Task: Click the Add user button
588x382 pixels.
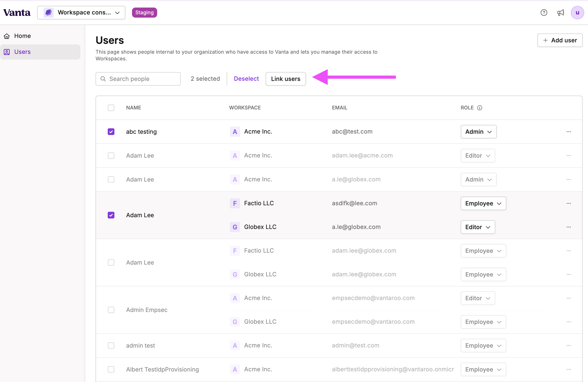Action: point(560,40)
